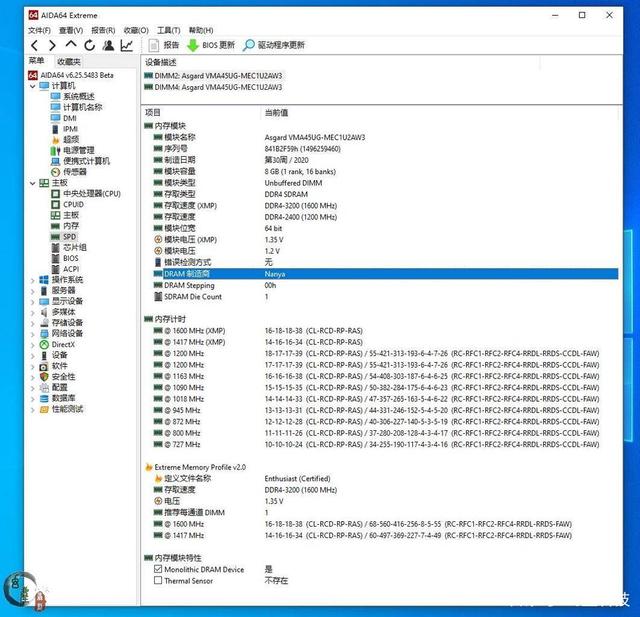The image size is (640, 617).
Task: Open the 工具(T) menu
Action: [169, 30]
